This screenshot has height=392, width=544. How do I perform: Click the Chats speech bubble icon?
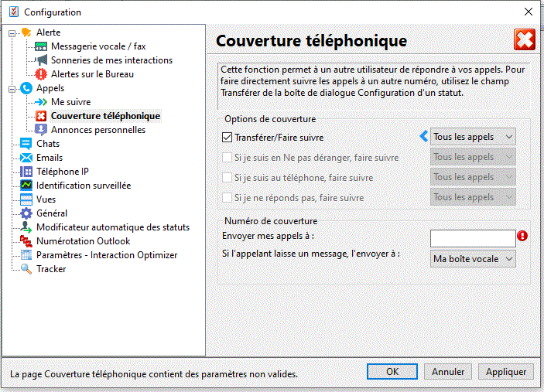tap(26, 144)
